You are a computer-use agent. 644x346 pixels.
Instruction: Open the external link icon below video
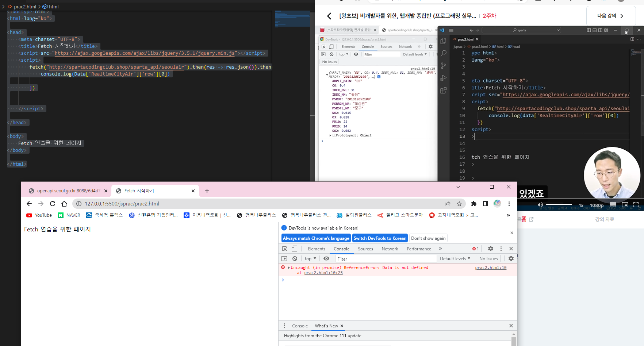[531, 219]
